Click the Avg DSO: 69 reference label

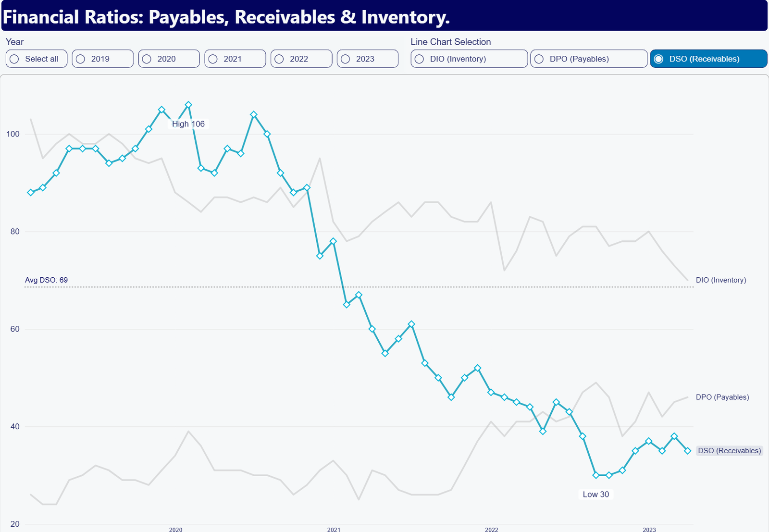click(x=46, y=280)
